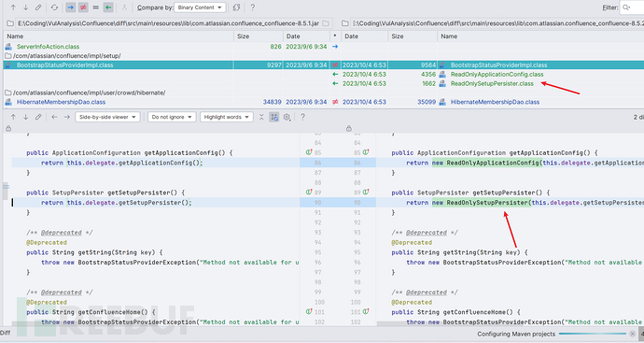Click the not-equal icon in BootstrapStatusProviderImpl row
Image resolution: width=644 pixels, height=343 pixels.
tap(335, 65)
